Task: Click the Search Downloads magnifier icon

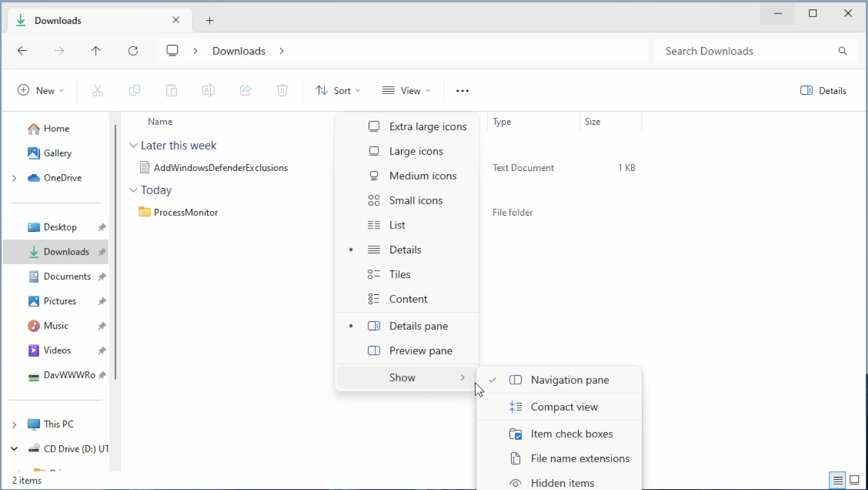Action: pyautogui.click(x=843, y=51)
